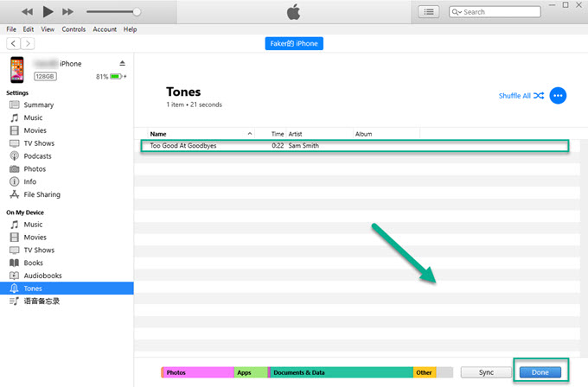Click the iPhone device thumbnail

tap(17, 70)
